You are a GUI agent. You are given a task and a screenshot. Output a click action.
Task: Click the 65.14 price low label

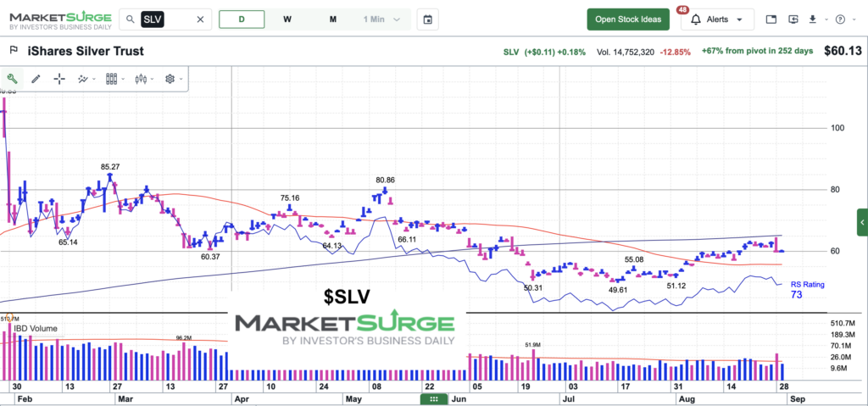point(67,242)
